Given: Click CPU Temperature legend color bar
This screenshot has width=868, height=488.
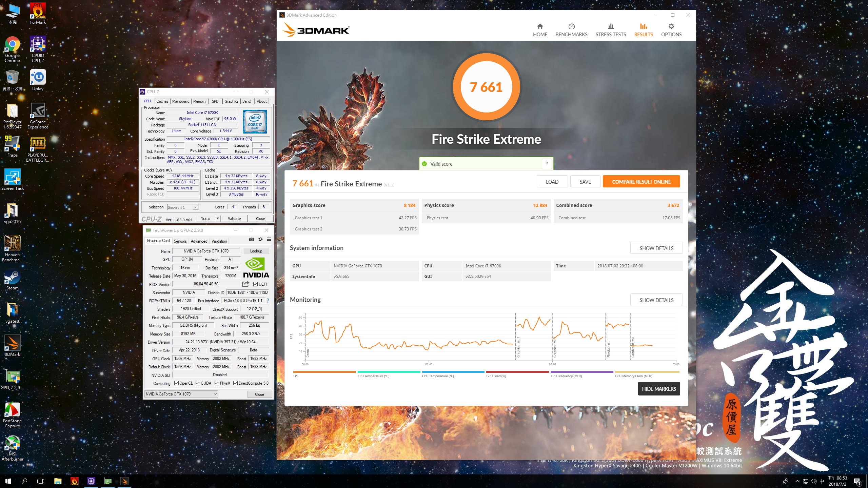Looking at the screenshot, I should 389,372.
